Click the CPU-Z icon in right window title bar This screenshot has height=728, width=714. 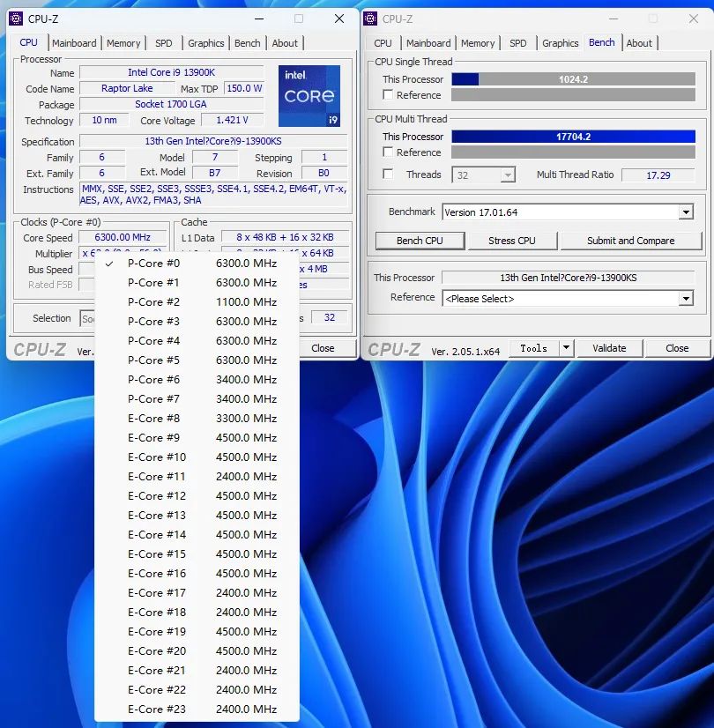click(x=371, y=19)
